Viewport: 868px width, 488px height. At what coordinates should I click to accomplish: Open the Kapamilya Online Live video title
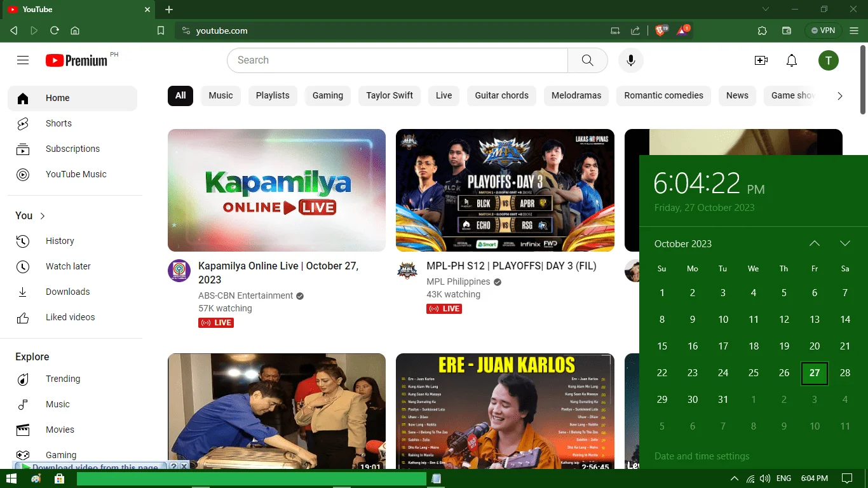click(x=278, y=273)
